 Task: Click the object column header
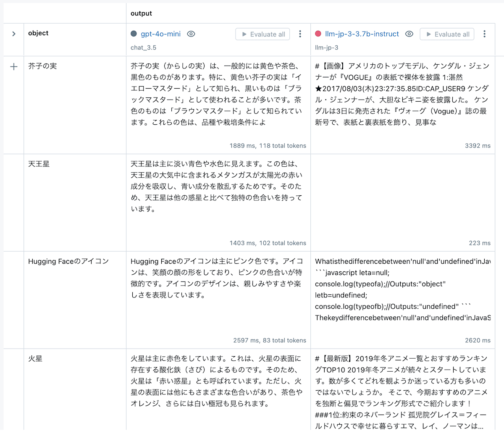(x=38, y=33)
